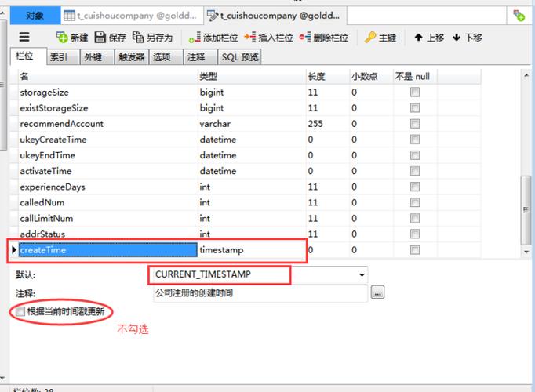This screenshot has width=535, height=392.
Task: Select the calledNum field name
Action: [42, 203]
